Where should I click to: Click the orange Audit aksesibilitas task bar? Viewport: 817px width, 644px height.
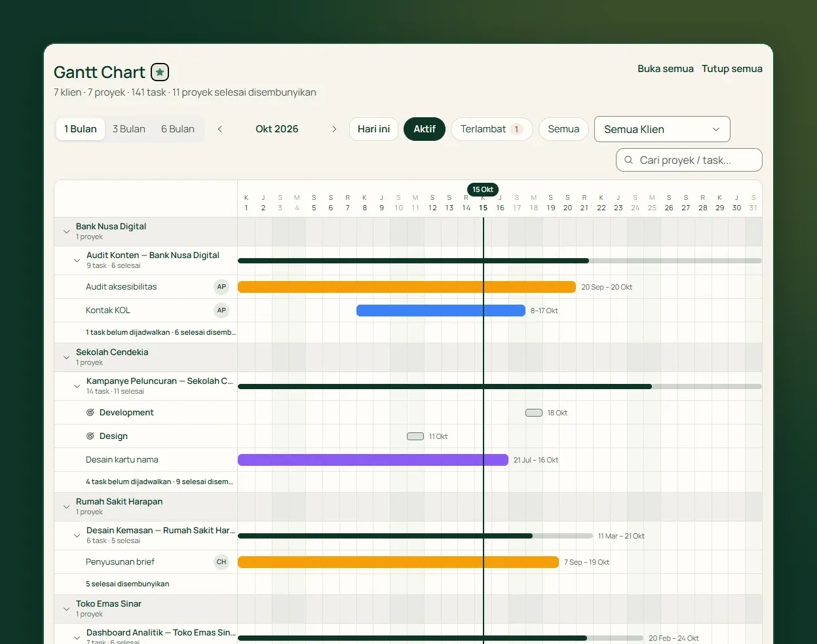(407, 287)
